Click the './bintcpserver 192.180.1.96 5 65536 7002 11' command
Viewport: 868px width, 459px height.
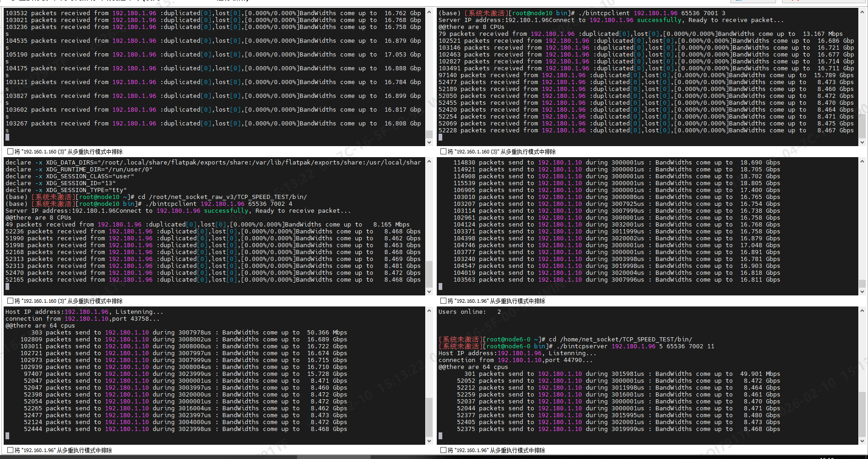[635, 346]
